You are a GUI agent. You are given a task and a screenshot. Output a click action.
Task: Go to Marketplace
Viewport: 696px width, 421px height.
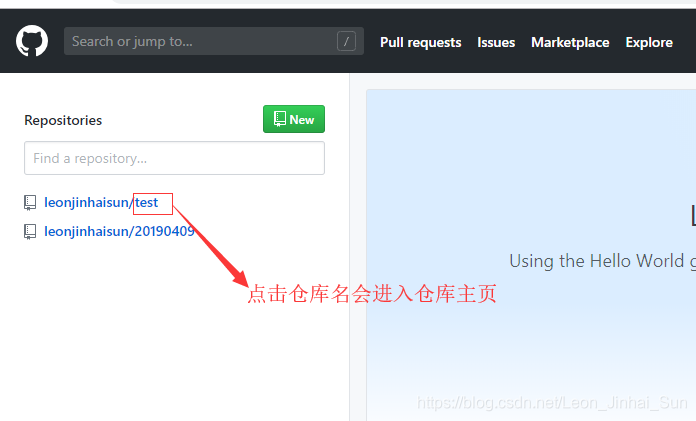click(x=570, y=42)
